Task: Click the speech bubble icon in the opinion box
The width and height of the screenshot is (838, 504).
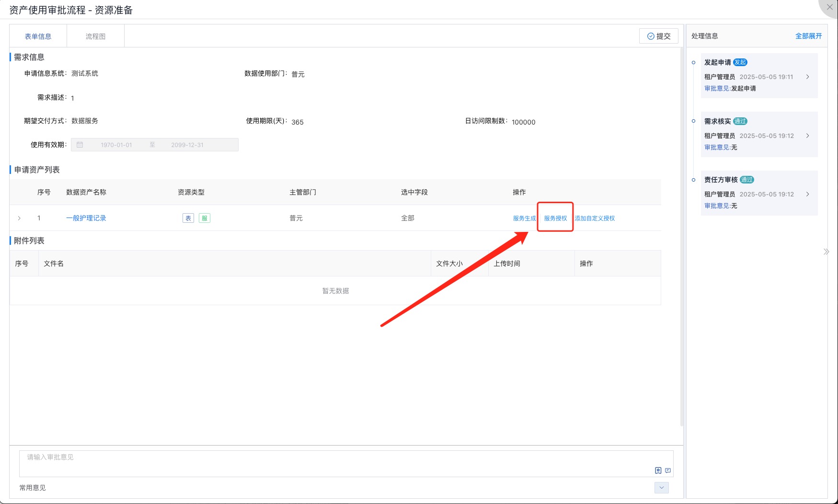Action: pos(668,470)
